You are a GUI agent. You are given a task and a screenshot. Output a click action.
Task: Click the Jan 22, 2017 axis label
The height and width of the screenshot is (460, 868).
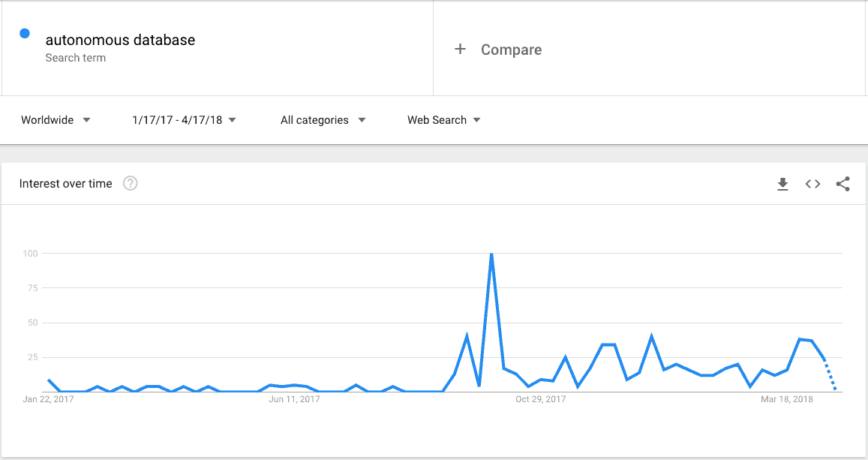pos(48,399)
